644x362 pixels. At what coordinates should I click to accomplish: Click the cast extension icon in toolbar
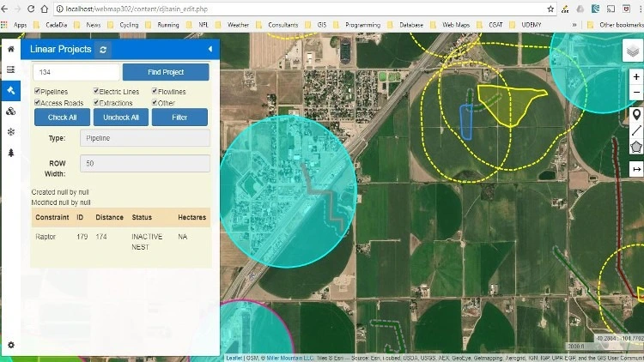[611, 9]
